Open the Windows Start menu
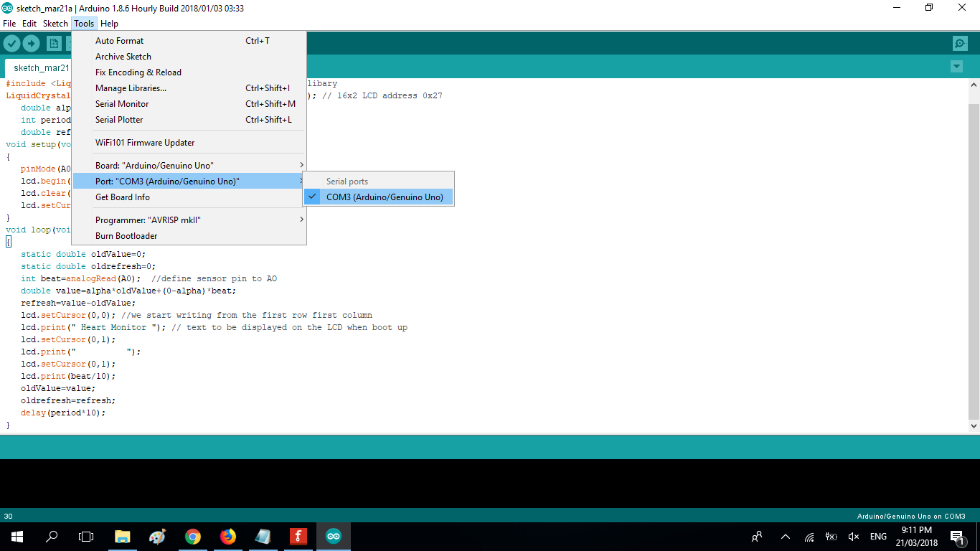The height and width of the screenshot is (551, 980). tap(17, 537)
